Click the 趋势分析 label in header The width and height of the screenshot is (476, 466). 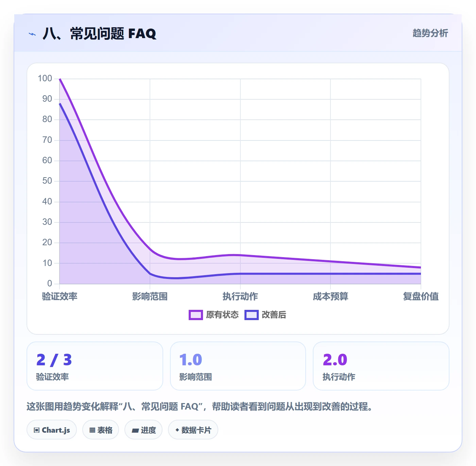pos(430,33)
